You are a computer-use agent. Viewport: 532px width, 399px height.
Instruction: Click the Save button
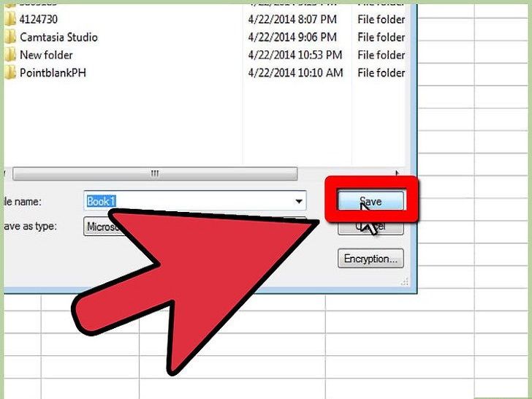370,201
